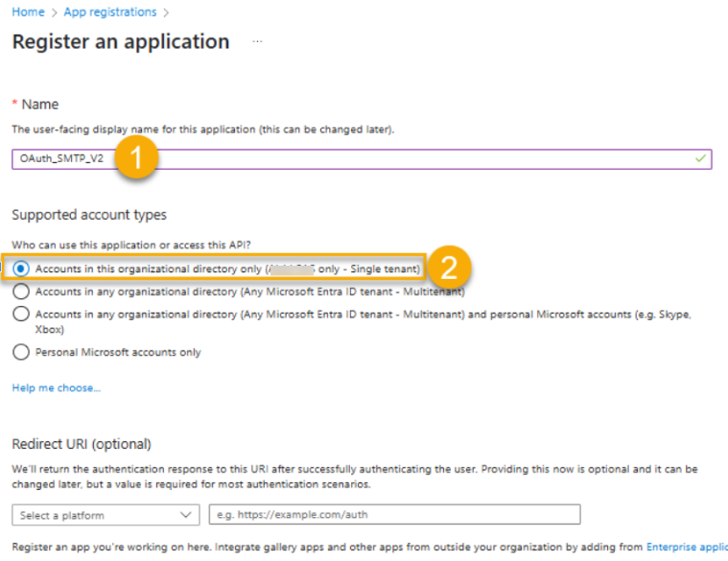Open the Select a platform dropdown
The width and height of the screenshot is (728, 561).
click(106, 515)
